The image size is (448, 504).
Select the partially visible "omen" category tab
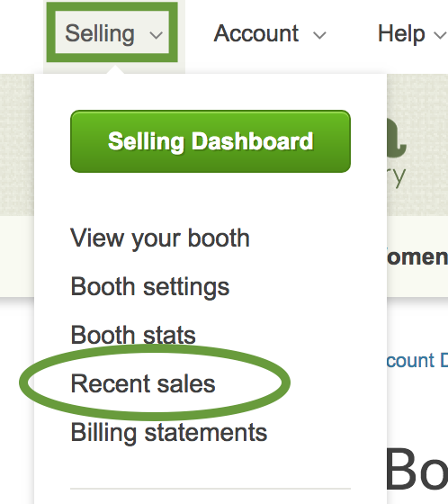[417, 257]
